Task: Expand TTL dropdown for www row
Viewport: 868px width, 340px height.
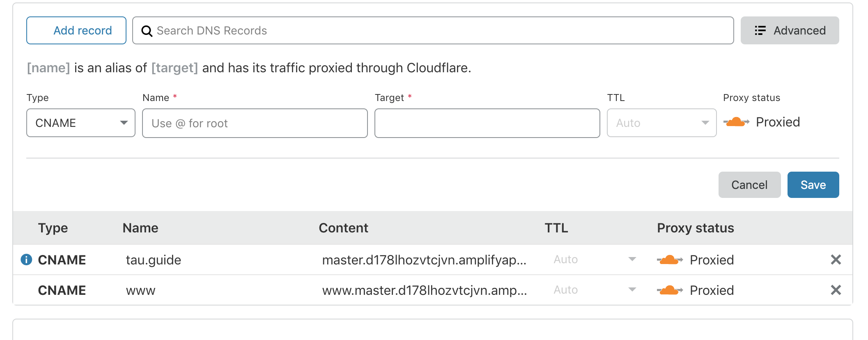Action: 632,289
